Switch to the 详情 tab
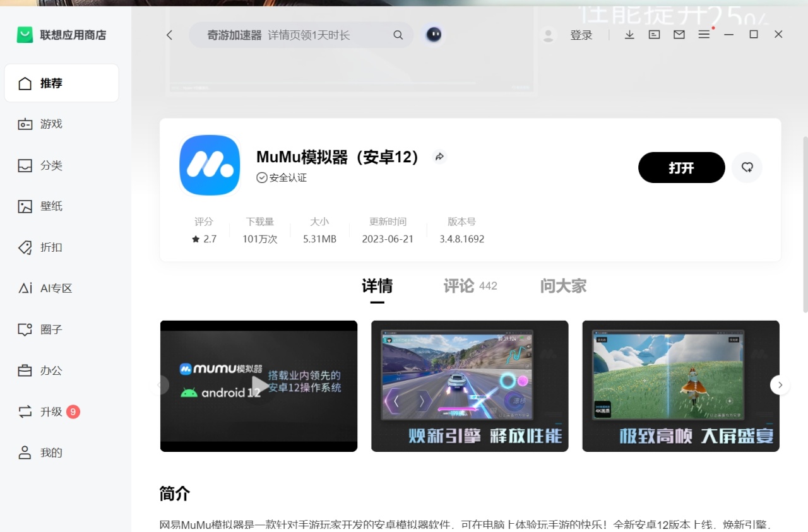This screenshot has height=532, width=808. (x=377, y=287)
